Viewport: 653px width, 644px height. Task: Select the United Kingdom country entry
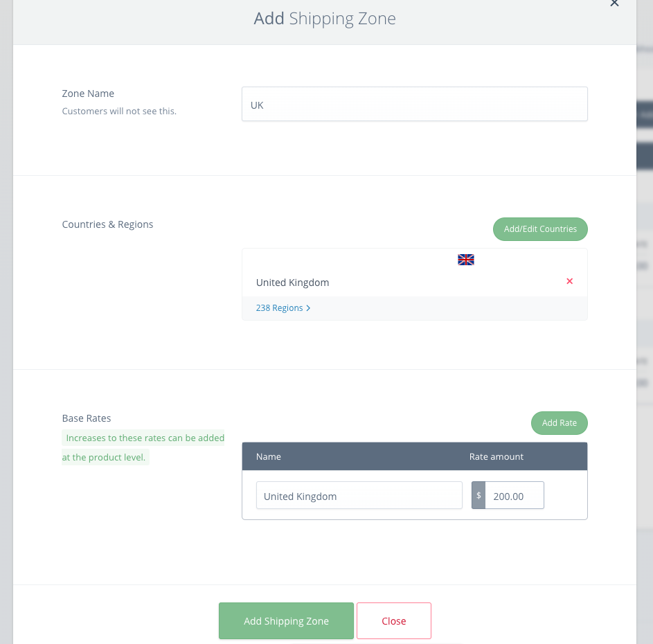[292, 282]
